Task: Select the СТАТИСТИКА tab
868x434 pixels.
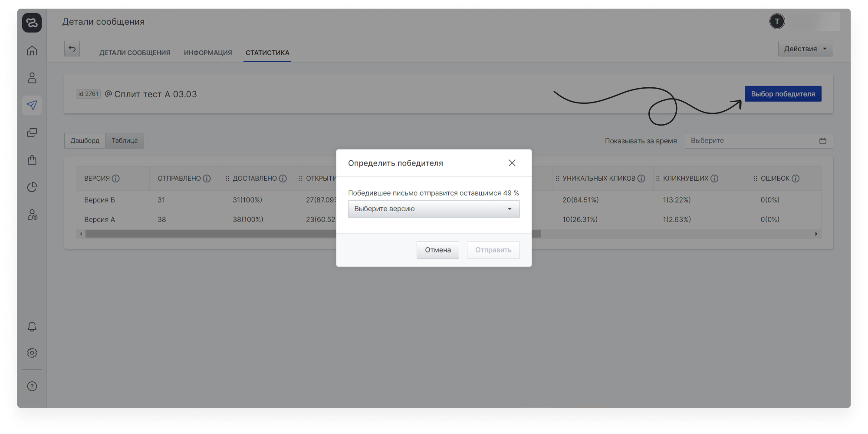Action: point(267,53)
